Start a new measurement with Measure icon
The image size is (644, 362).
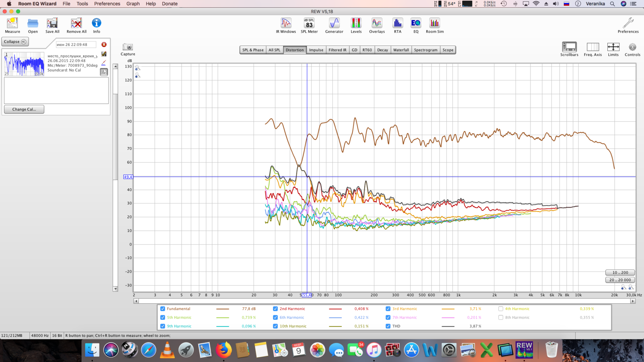pyautogui.click(x=12, y=25)
